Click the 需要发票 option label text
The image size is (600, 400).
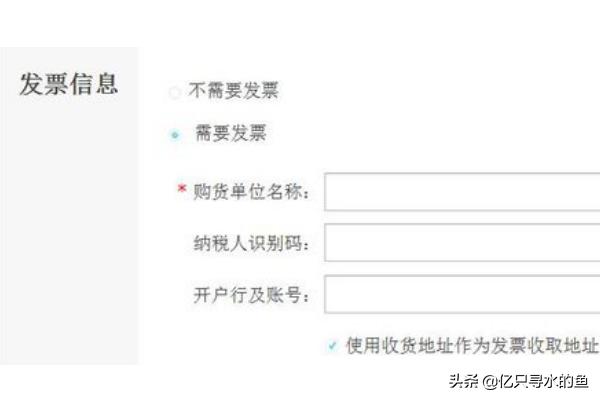pyautogui.click(x=230, y=134)
